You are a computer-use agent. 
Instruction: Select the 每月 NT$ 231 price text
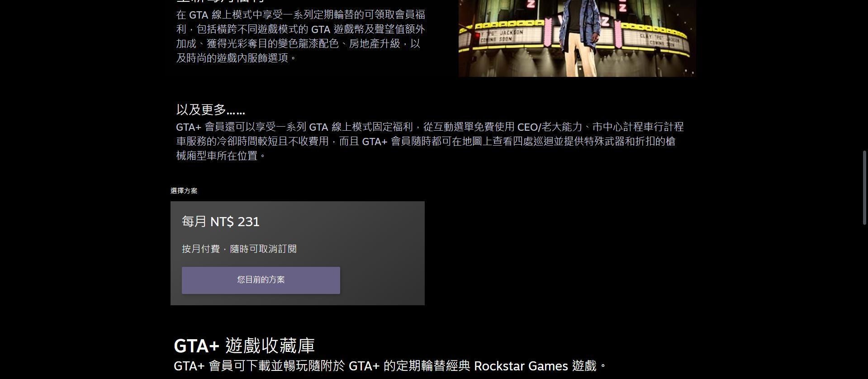coord(221,222)
